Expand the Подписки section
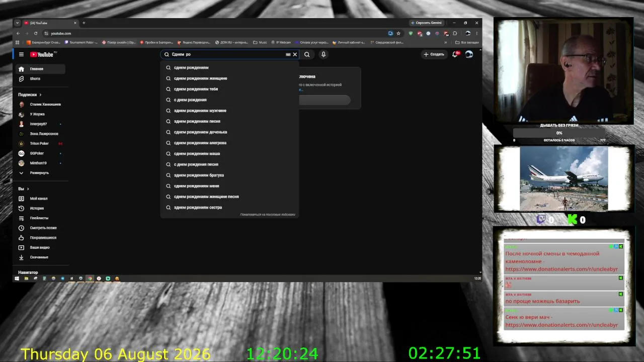The height and width of the screenshot is (362, 644). [30, 95]
